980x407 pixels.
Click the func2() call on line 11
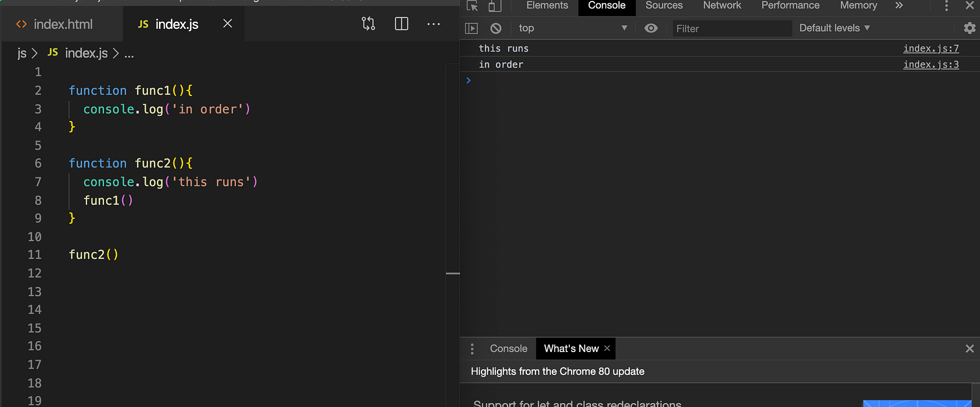93,255
